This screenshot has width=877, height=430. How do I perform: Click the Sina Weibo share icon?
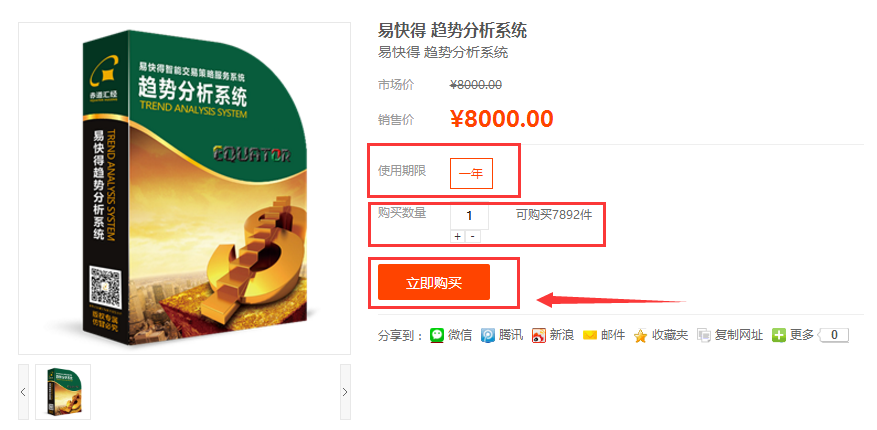click(x=539, y=336)
